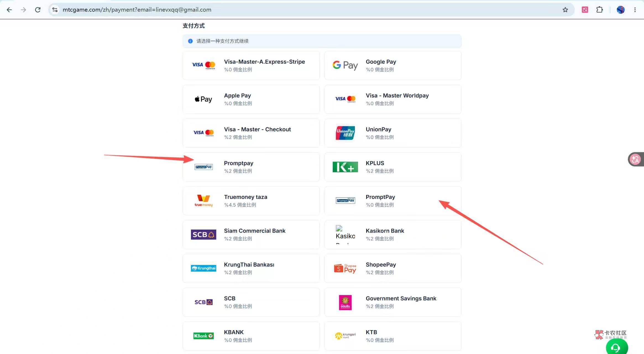The image size is (644, 354).
Task: Choose Promptpay with %2 commission
Action: point(251,167)
